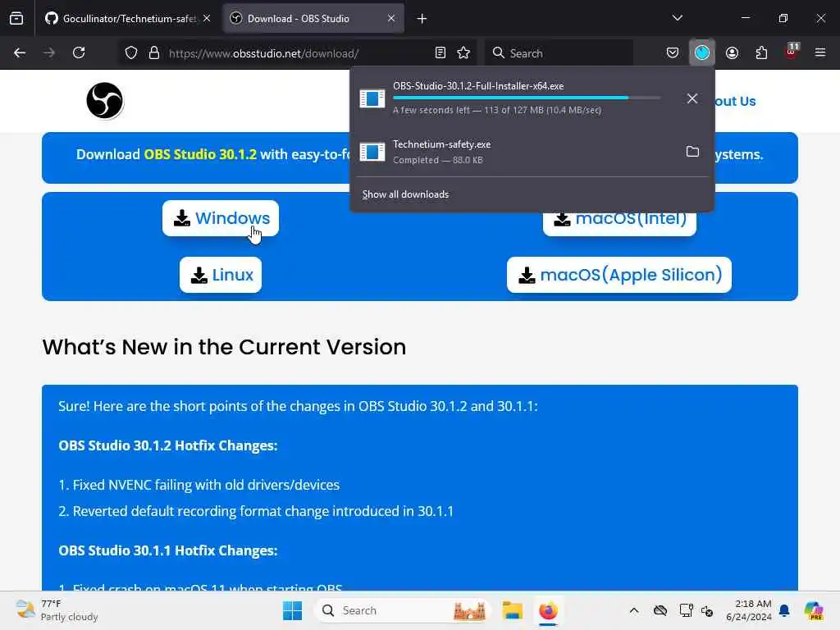This screenshot has width=840, height=630.
Task: Click the Windows taskbar Search box
Action: (403, 610)
